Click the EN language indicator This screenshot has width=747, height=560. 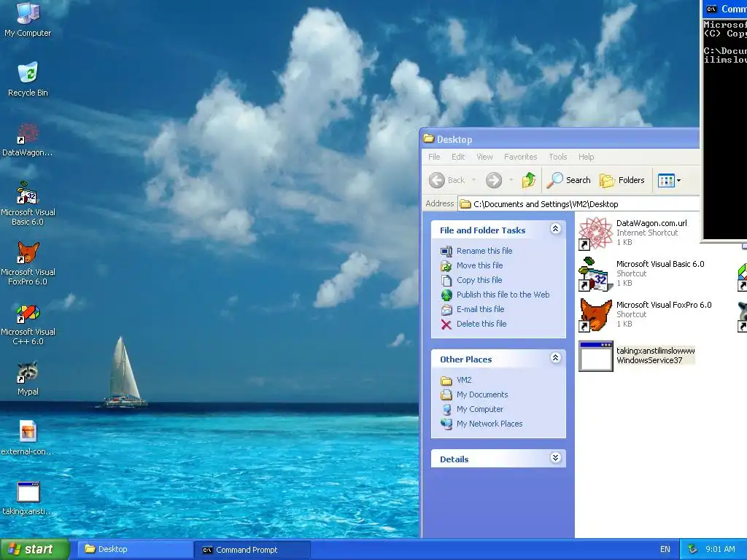click(x=665, y=550)
